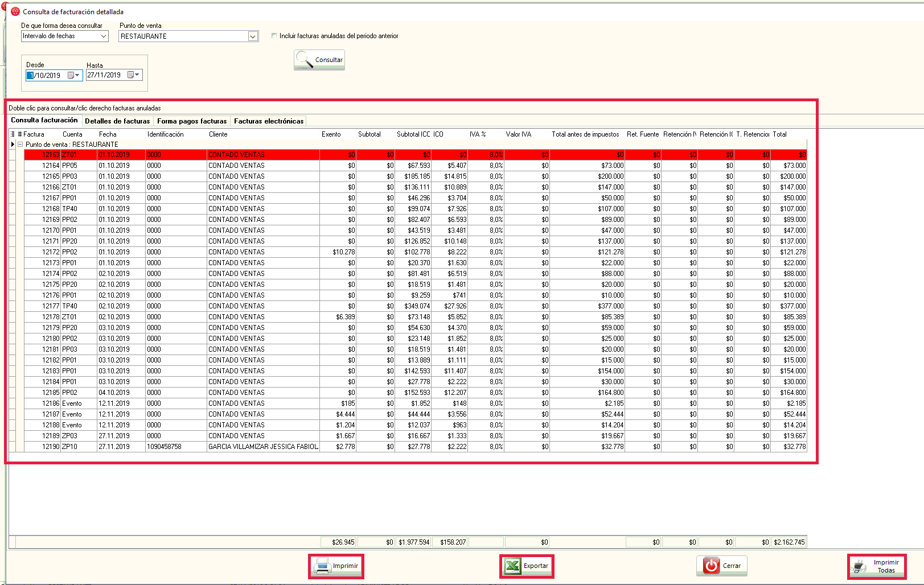
Task: Enable Incluir facturas anuladas del periodo anterior
Action: coord(274,36)
